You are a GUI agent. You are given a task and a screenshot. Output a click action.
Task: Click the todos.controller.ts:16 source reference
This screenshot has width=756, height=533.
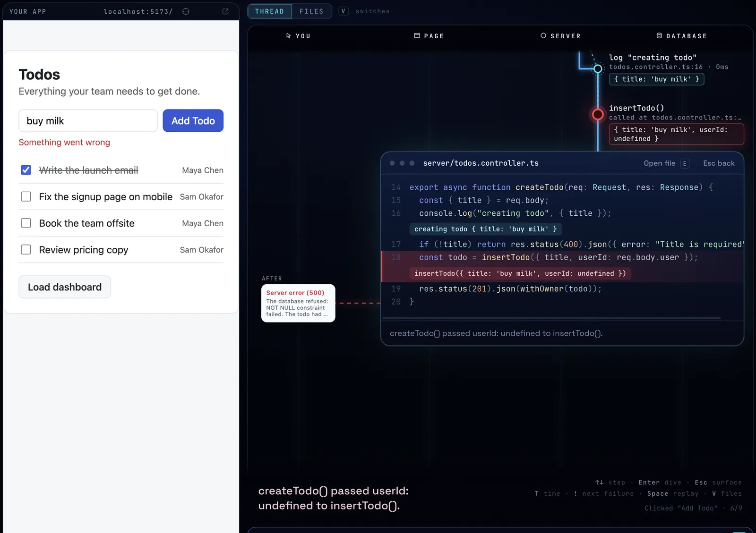pos(656,67)
